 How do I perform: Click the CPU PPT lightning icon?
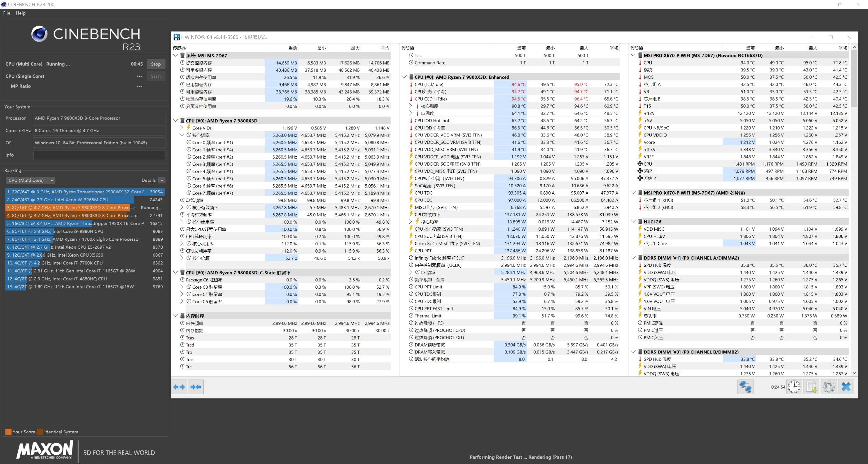point(411,250)
